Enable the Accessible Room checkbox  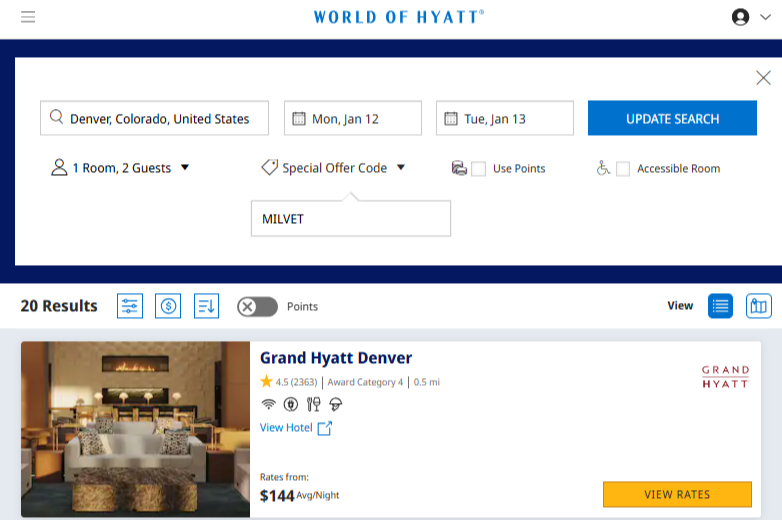(623, 169)
